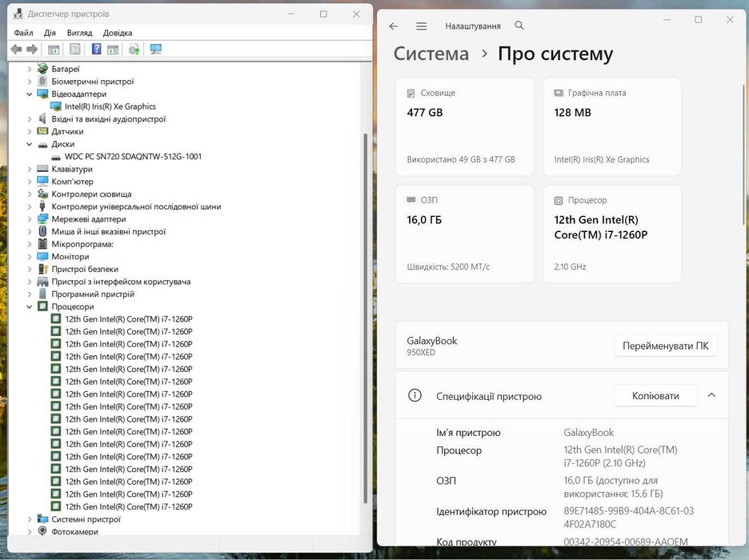
Task: Click the Вхідні та вихідні аудіопристрої speaker icon
Action: 42,118
